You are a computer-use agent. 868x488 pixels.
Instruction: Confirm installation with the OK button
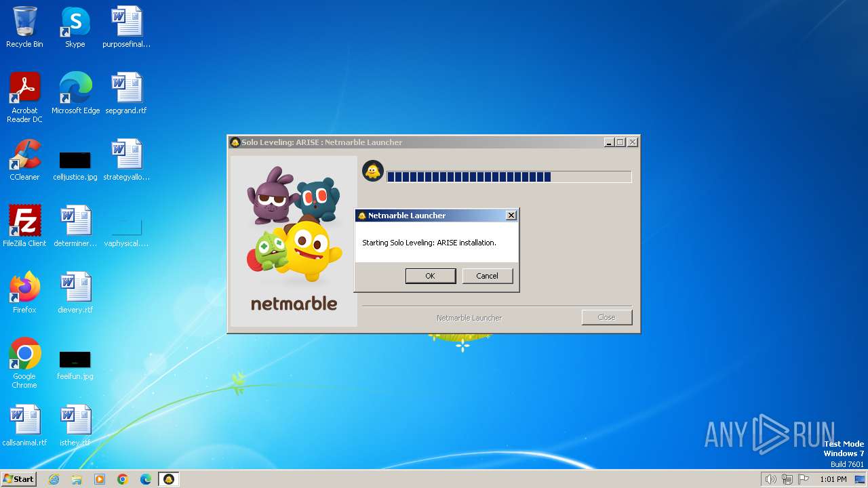tap(430, 276)
